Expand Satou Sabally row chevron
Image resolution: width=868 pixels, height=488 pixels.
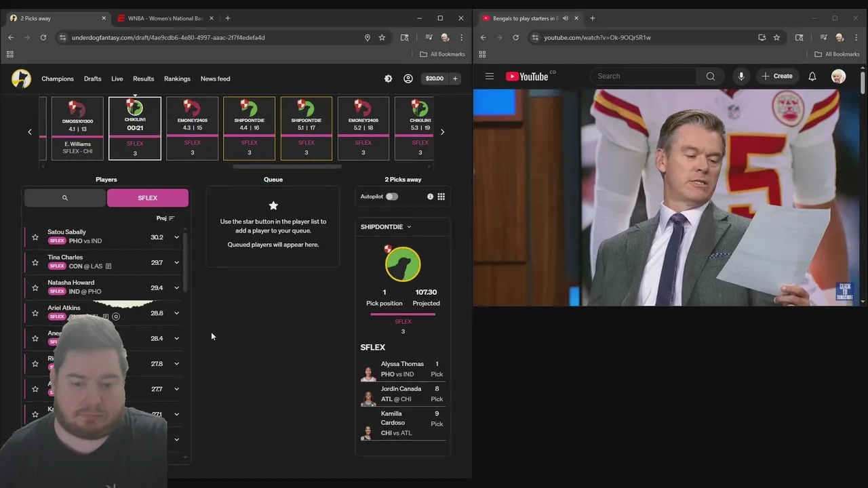tap(176, 237)
